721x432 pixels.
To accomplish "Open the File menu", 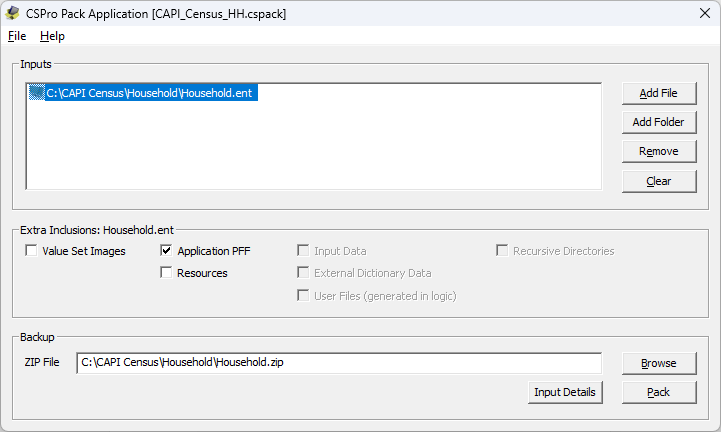I will coord(17,36).
